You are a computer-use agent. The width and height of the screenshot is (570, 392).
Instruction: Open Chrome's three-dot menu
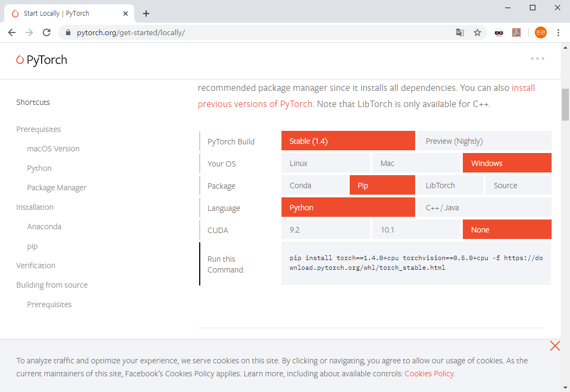pos(558,32)
